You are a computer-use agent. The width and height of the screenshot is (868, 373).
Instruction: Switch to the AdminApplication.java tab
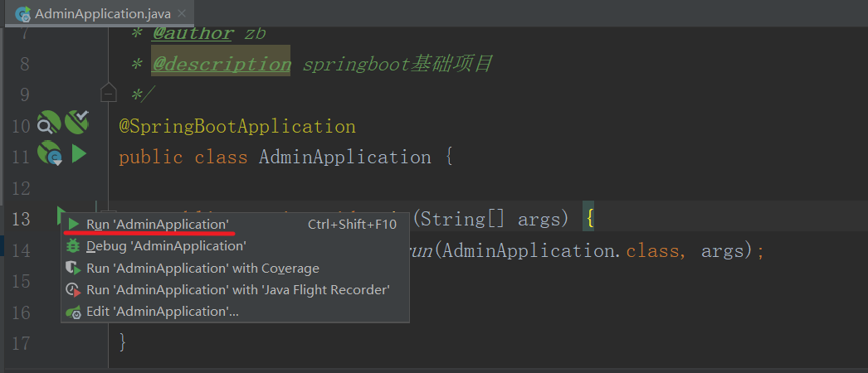point(102,14)
